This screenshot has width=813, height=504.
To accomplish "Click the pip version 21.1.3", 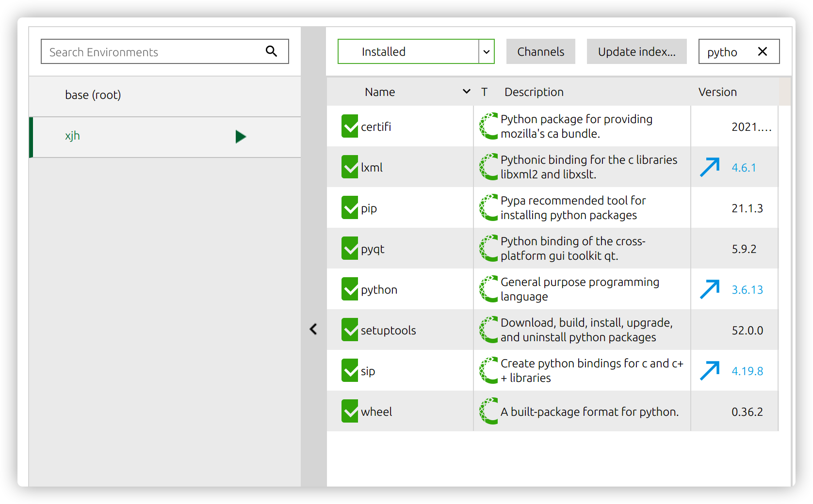I will 747,208.
